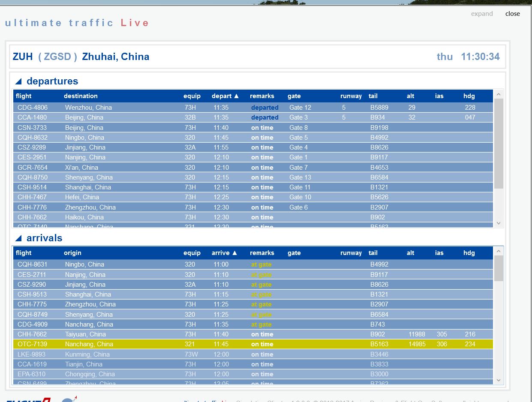This screenshot has width=532, height=402.
Task: Collapse the departures section triangle
Action: point(18,81)
